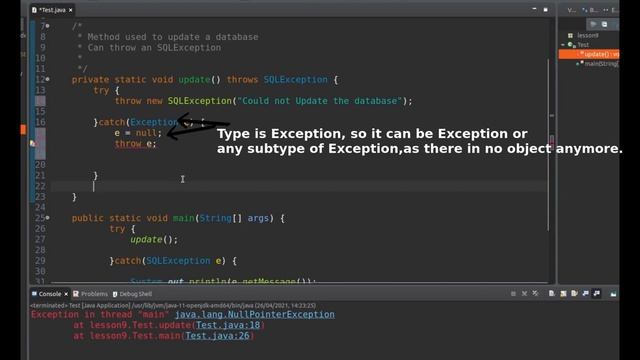Select the Test class in Outline
Image resolution: width=640 pixels, height=360 pixels.
point(578,45)
